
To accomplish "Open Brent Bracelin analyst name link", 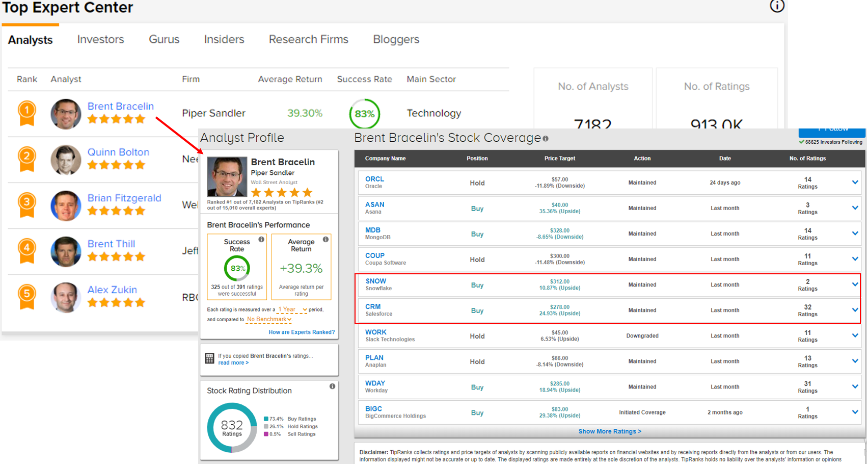I will pyautogui.click(x=121, y=106).
